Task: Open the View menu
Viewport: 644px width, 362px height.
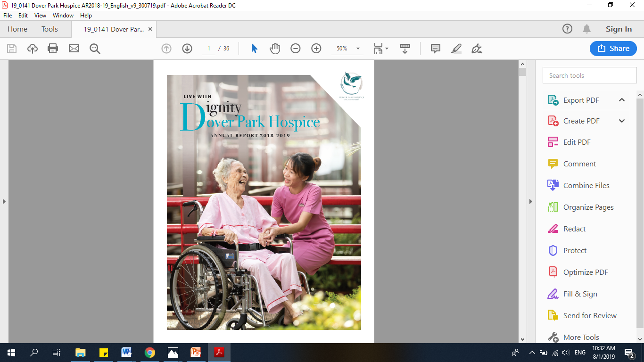Action: click(41, 16)
